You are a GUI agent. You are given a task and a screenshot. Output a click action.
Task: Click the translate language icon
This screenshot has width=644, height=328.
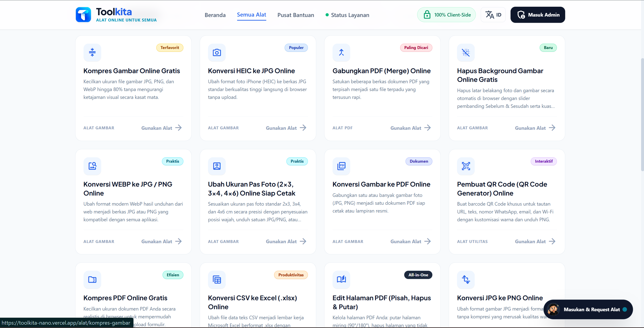click(489, 15)
